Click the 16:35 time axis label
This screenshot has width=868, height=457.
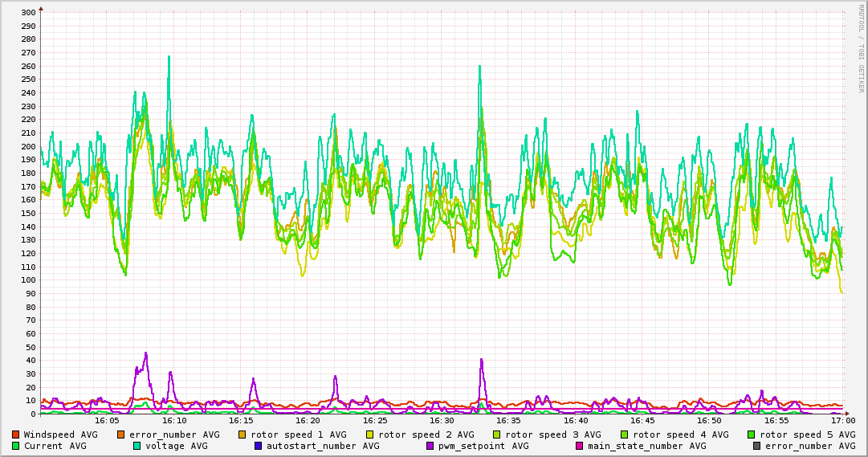[509, 421]
